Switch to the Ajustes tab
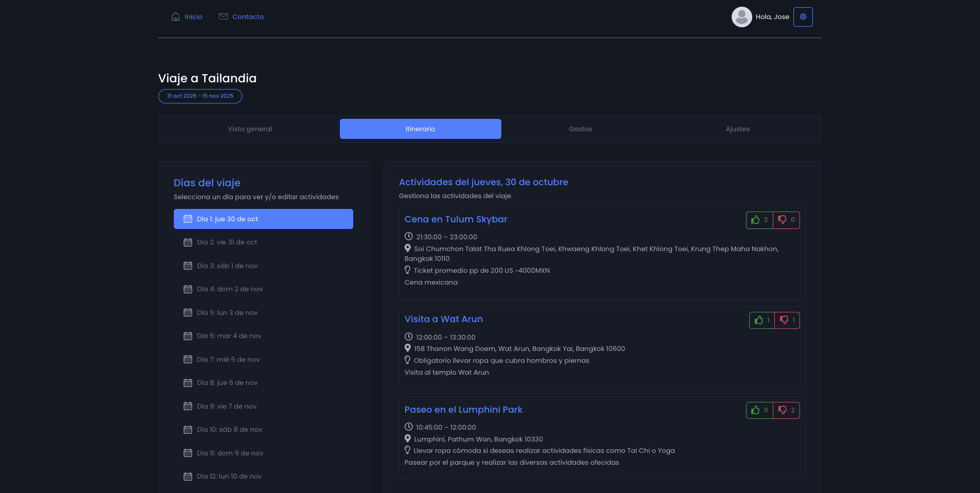This screenshot has height=493, width=980. [x=737, y=129]
